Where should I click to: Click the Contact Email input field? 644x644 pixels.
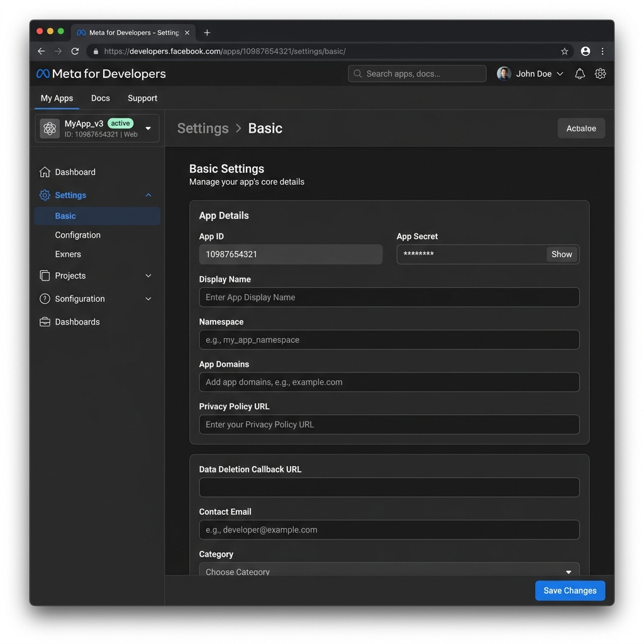pos(389,530)
